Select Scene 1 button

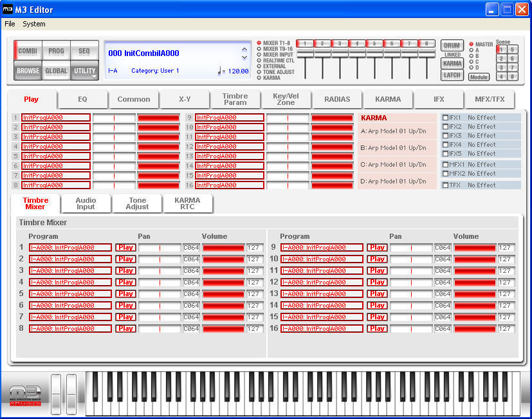point(501,50)
